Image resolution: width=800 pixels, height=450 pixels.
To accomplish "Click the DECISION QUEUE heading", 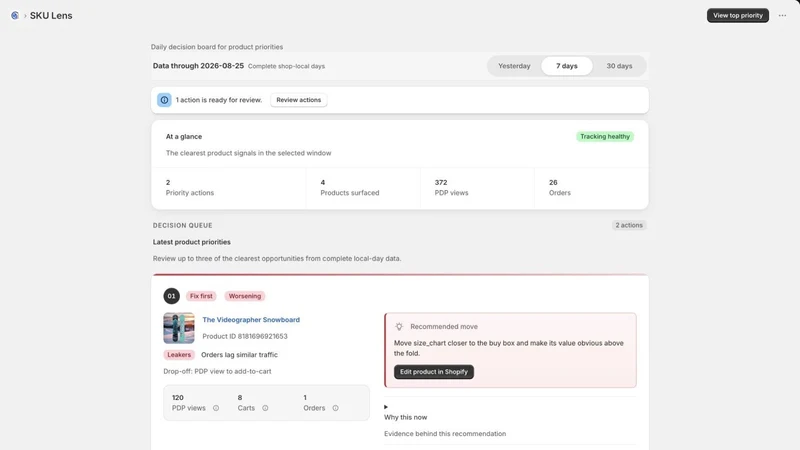I will tap(183, 226).
